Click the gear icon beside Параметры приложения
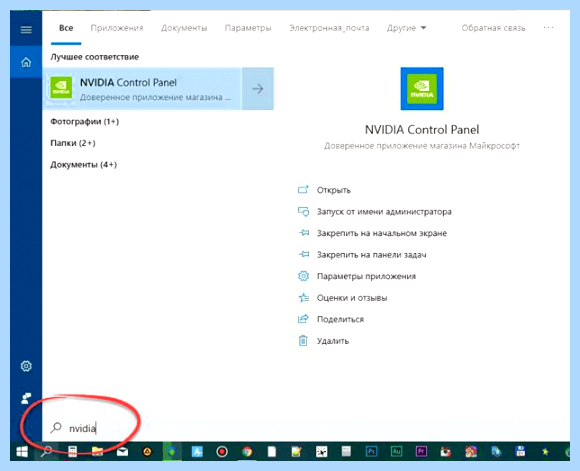Image resolution: width=580 pixels, height=471 pixels. (303, 276)
